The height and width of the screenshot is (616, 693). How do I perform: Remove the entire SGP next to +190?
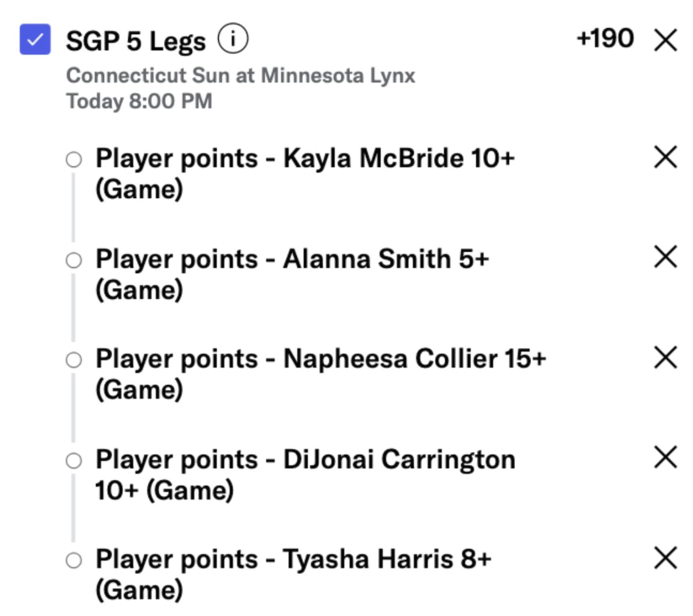coord(665,40)
